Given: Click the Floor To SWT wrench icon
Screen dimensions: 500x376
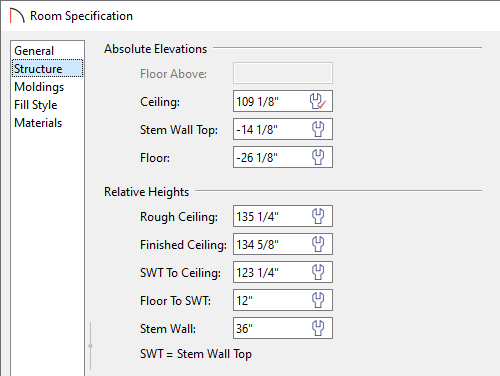Looking at the screenshot, I should [318, 300].
